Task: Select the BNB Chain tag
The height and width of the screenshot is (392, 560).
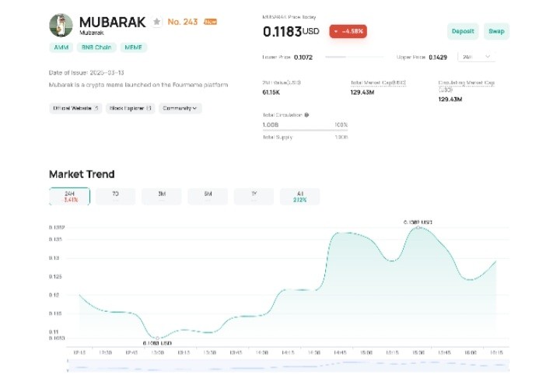Action: coord(96,47)
